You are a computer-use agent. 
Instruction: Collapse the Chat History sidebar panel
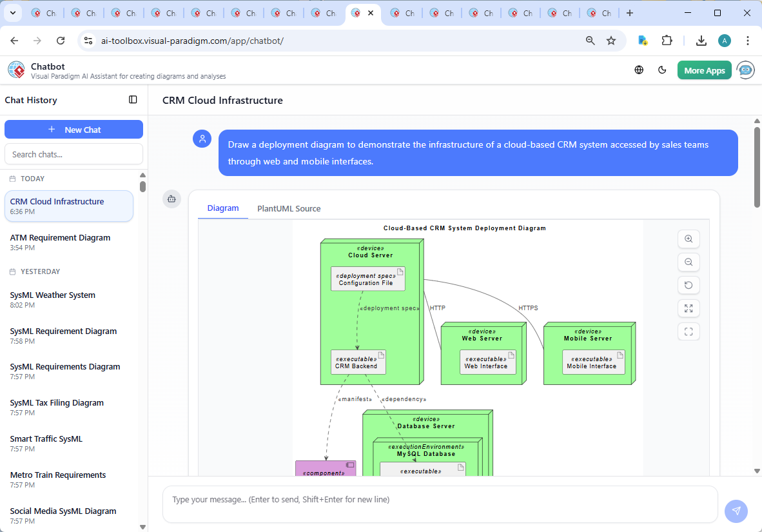click(x=133, y=99)
